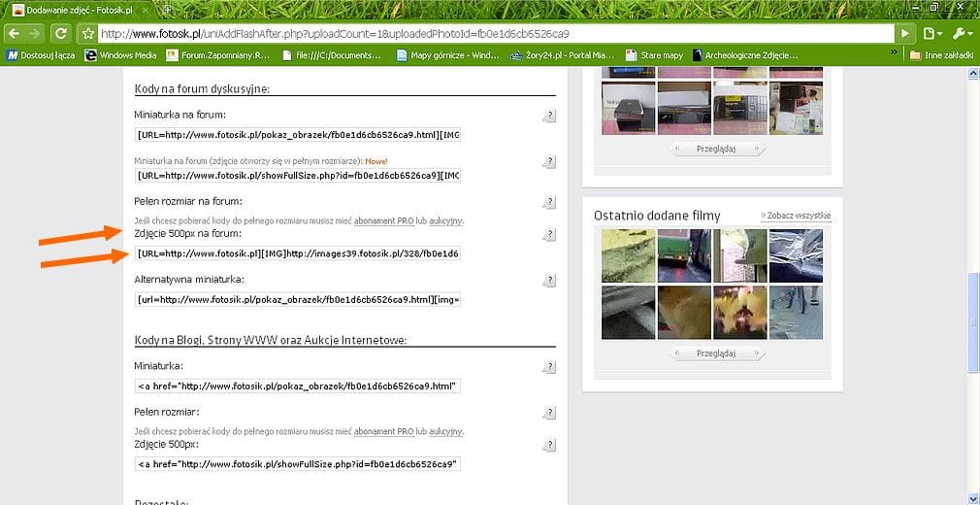Go back with the browser back arrow

(x=15, y=33)
